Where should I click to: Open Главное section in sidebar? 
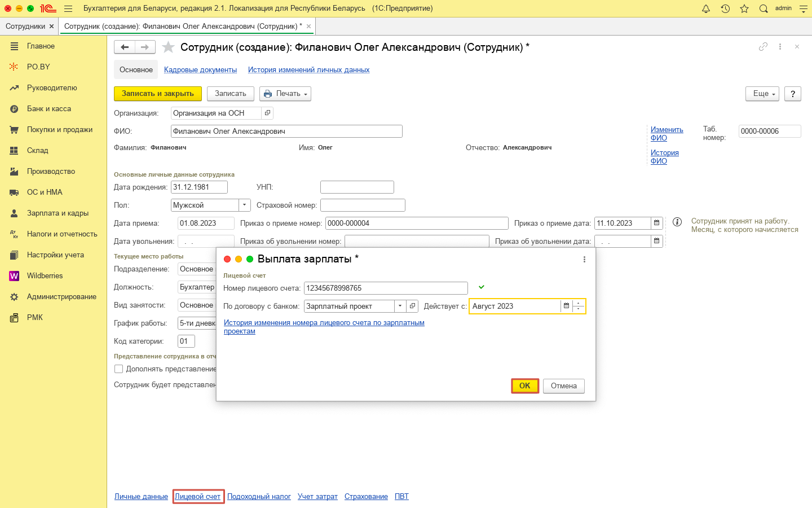tap(54, 46)
